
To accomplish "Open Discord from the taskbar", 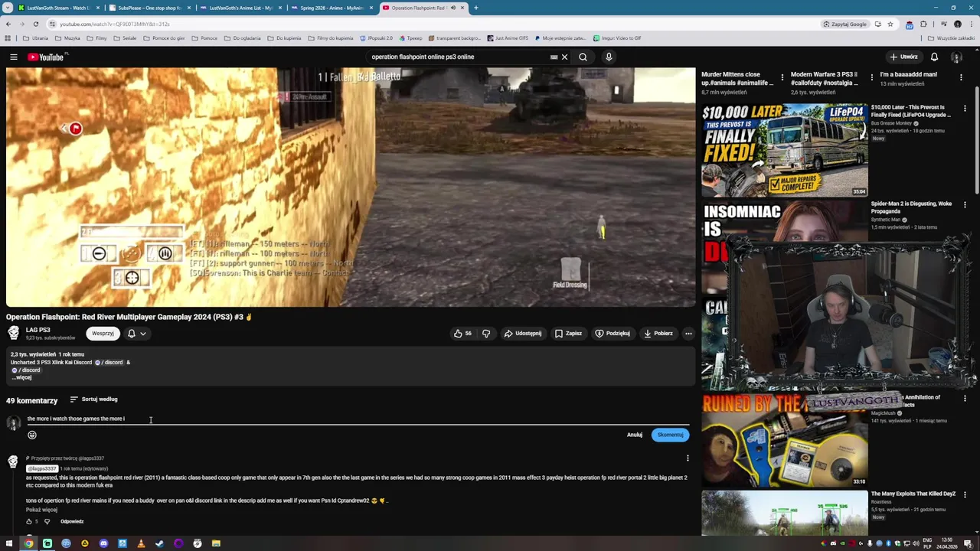I will pos(103,543).
